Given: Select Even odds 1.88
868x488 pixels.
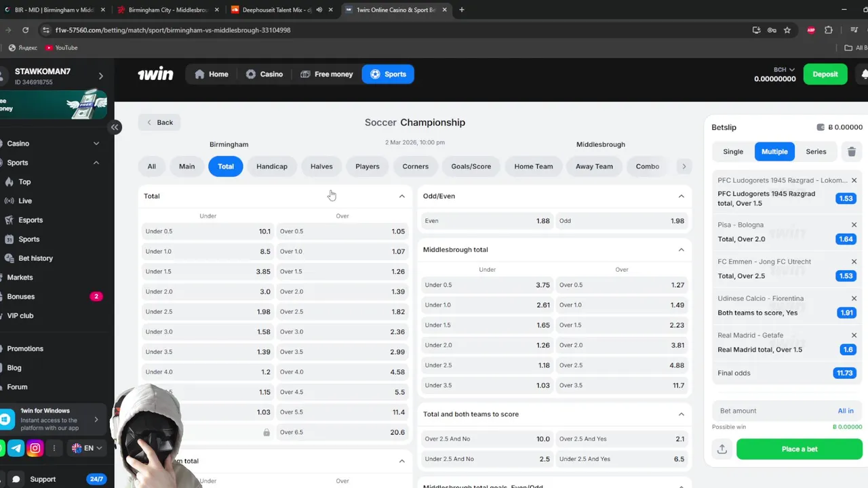Looking at the screenshot, I should [487, 221].
